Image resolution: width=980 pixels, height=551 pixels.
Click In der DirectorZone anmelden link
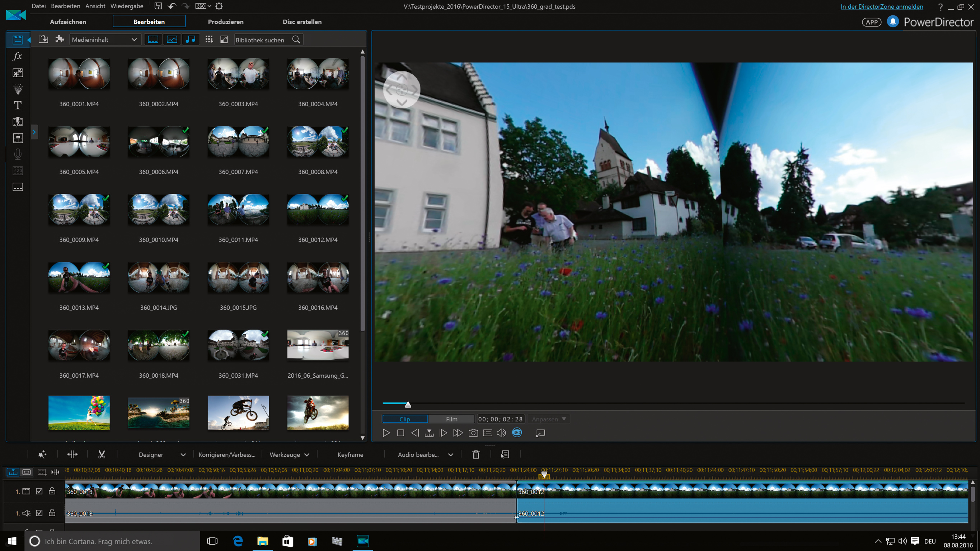click(x=881, y=6)
